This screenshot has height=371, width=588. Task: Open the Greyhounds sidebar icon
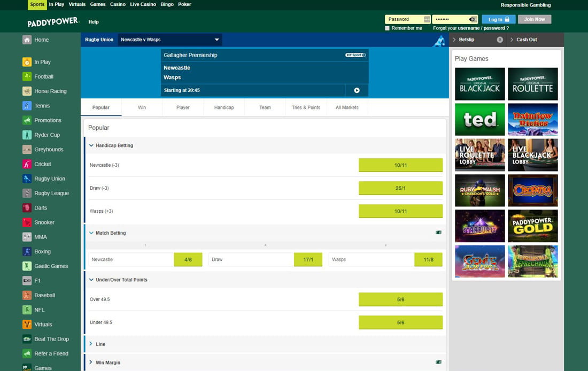(27, 149)
